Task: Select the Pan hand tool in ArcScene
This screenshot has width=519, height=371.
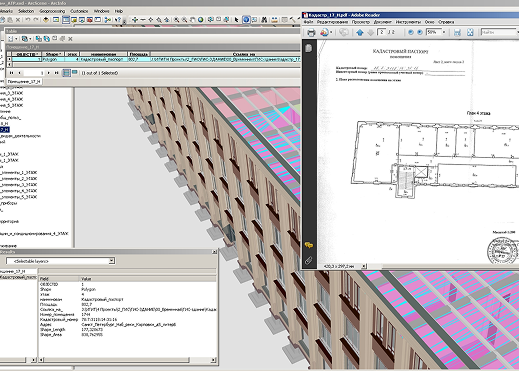Action: tap(193, 20)
